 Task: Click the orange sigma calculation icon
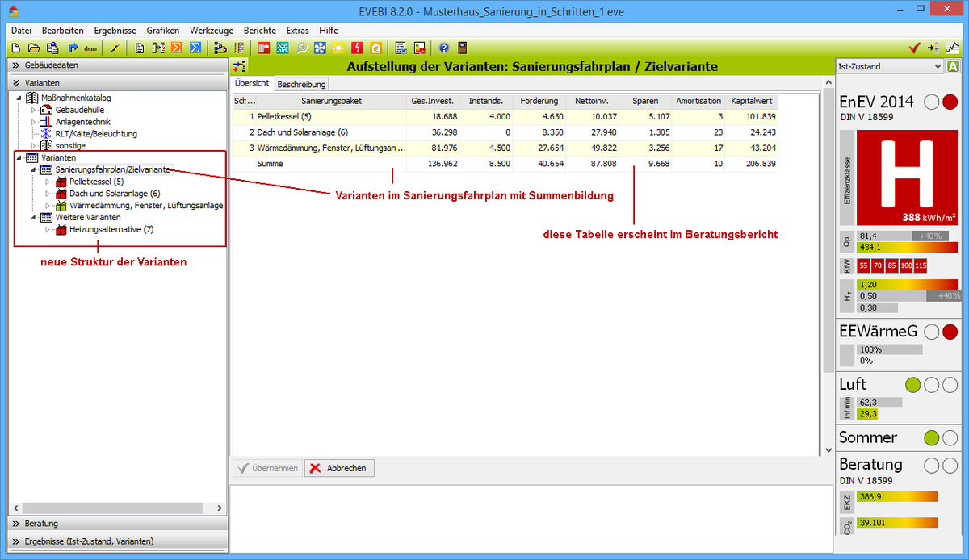[x=176, y=48]
